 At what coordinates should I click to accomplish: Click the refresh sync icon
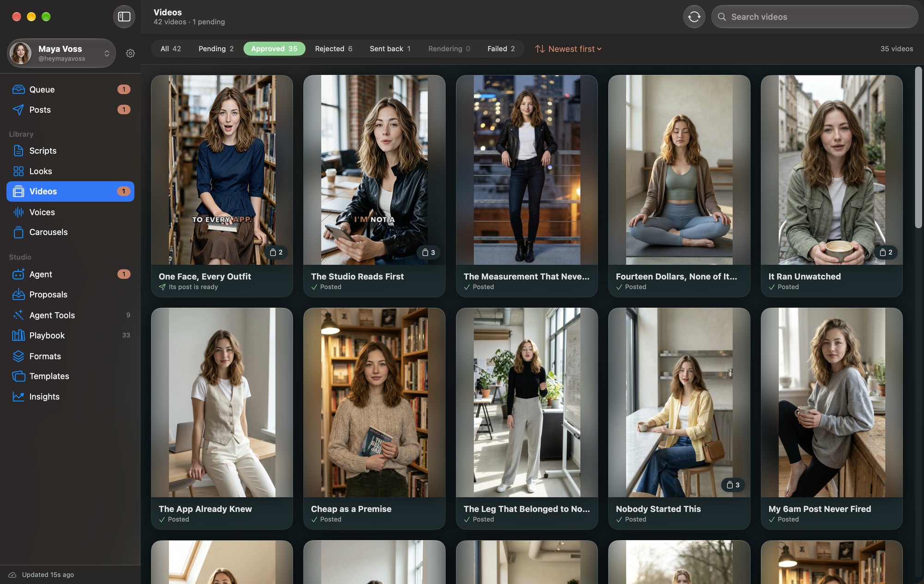coord(694,17)
